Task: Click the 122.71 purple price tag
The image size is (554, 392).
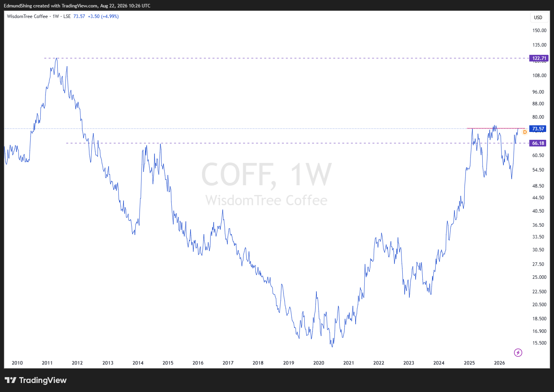Action: click(539, 58)
